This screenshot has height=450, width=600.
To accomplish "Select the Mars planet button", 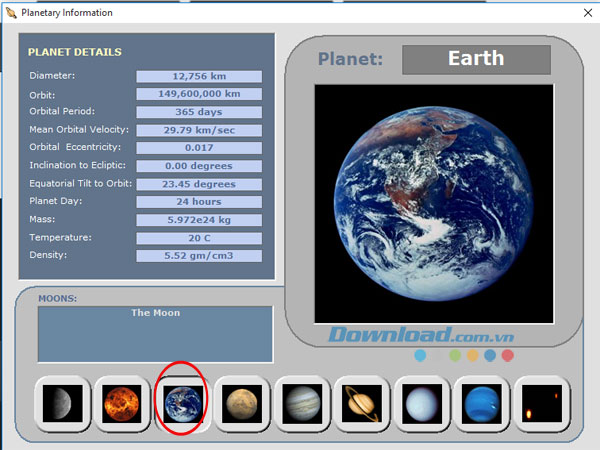I will pos(242,404).
